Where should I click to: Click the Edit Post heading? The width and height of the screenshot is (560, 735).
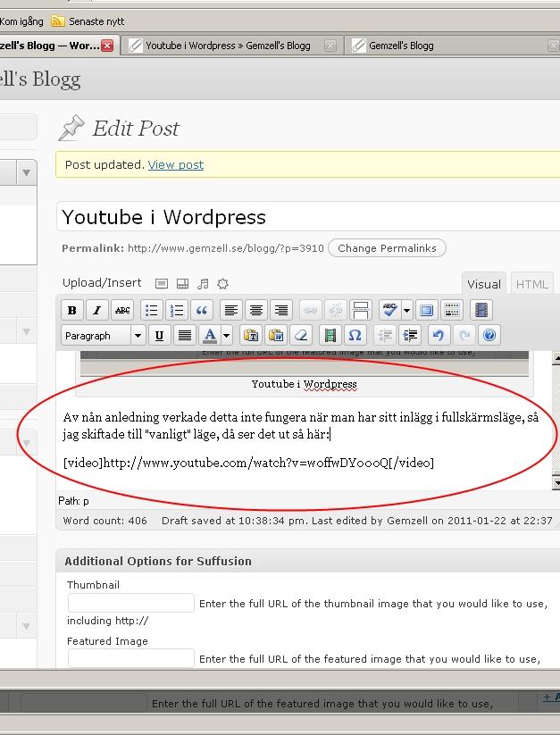pyautogui.click(x=136, y=129)
